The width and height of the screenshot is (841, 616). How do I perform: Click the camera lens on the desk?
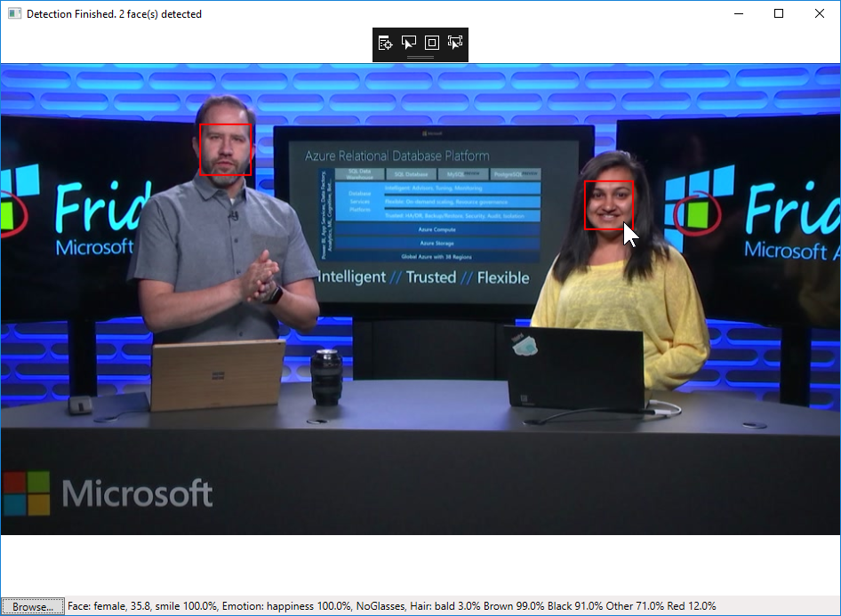coord(326,377)
